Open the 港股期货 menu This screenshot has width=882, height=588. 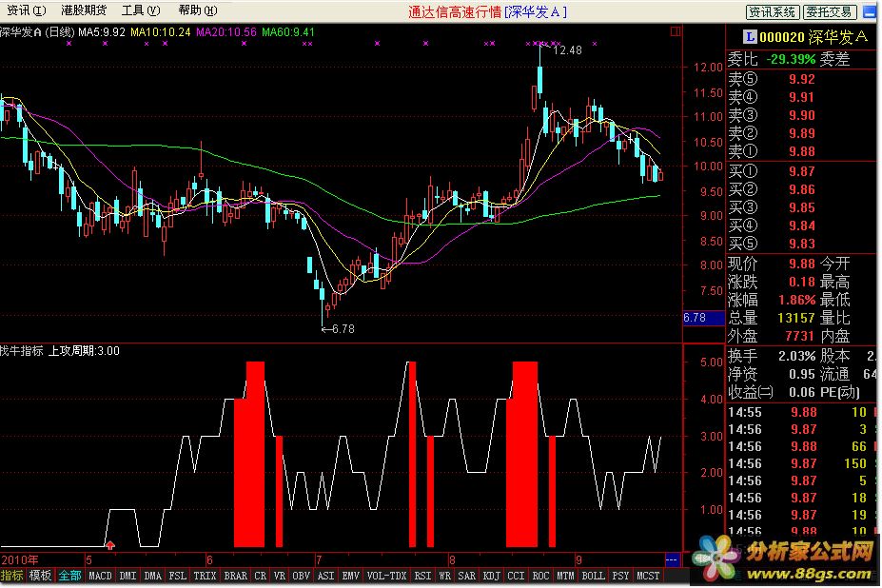tap(84, 10)
